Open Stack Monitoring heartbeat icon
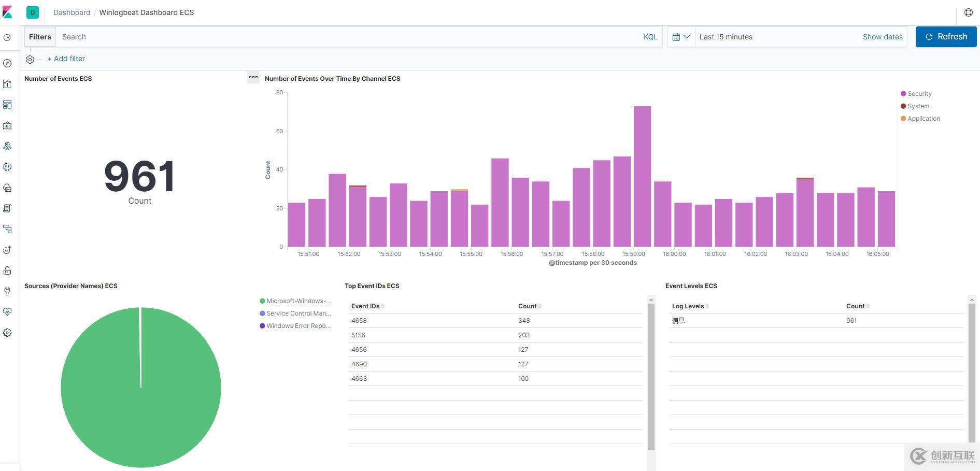Viewport: 980px width, 471px height. coord(7,312)
